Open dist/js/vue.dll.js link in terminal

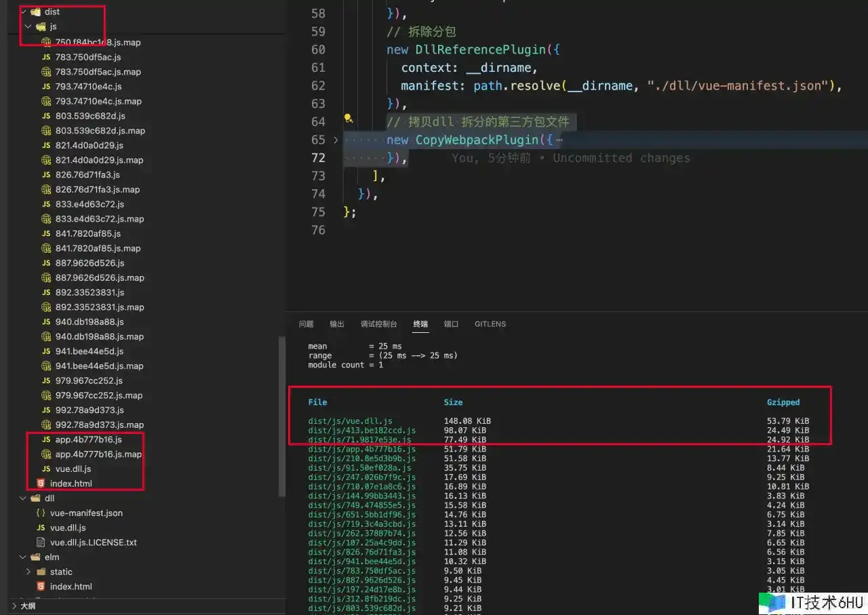click(350, 421)
